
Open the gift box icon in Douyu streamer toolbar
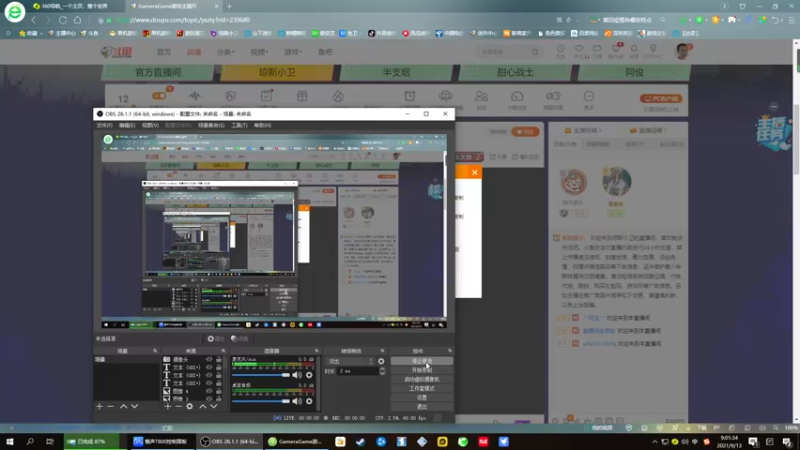pyautogui.click(x=302, y=96)
